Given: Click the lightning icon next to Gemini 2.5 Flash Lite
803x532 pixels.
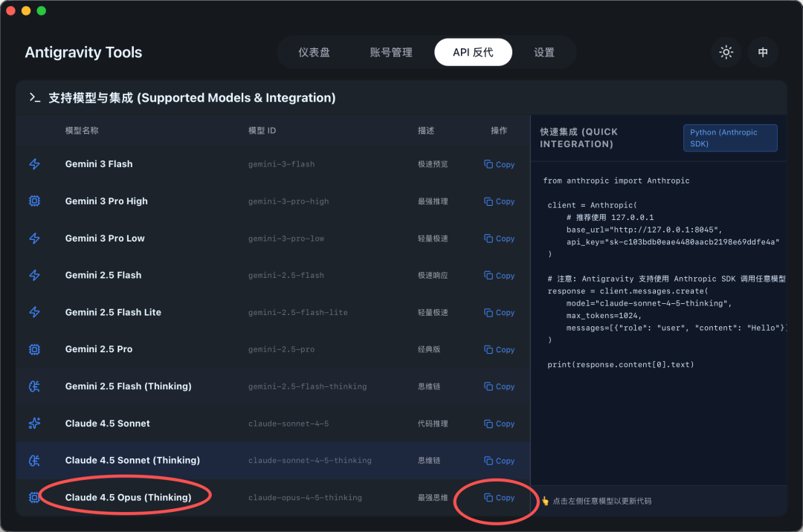Looking at the screenshot, I should tap(34, 312).
